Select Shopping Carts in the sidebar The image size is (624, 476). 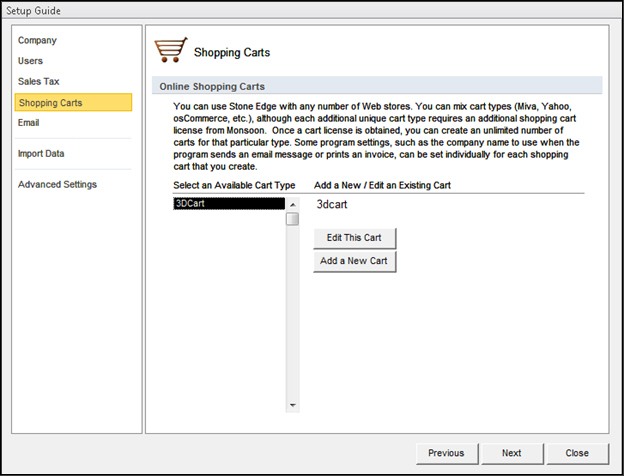click(50, 102)
